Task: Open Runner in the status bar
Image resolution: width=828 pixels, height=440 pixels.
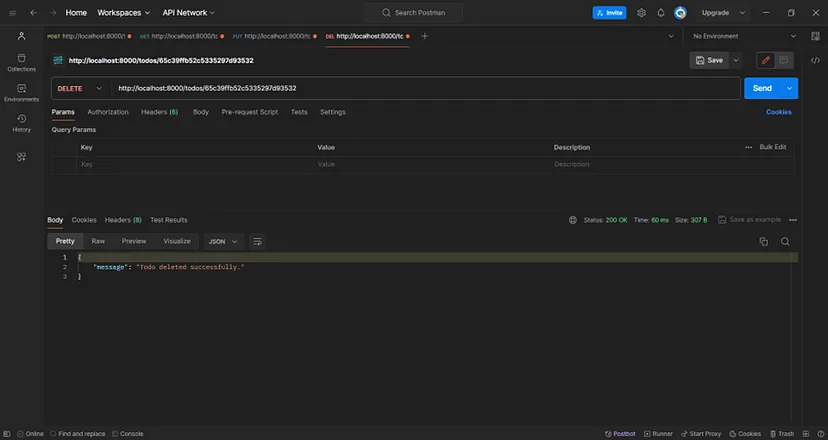Action: [658, 434]
